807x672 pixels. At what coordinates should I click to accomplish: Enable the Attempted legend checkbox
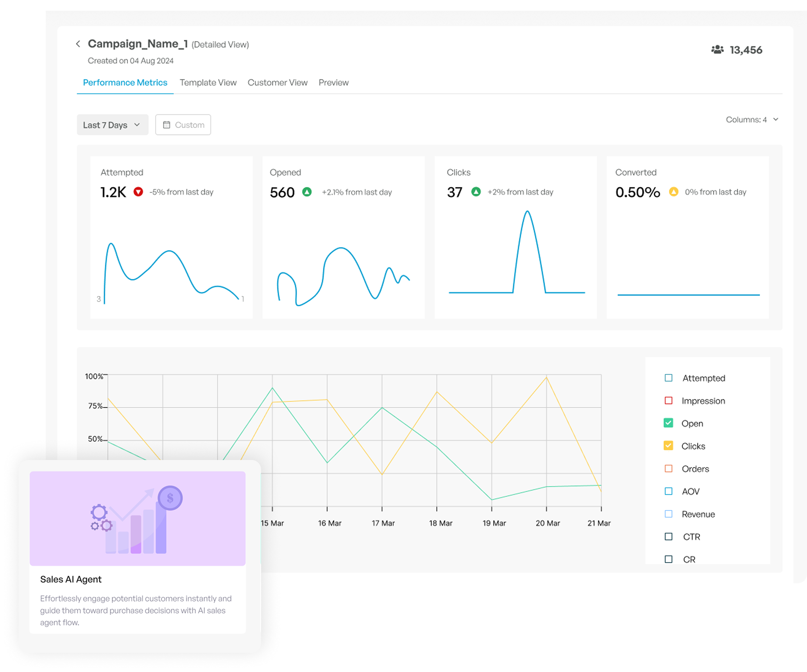pyautogui.click(x=668, y=378)
